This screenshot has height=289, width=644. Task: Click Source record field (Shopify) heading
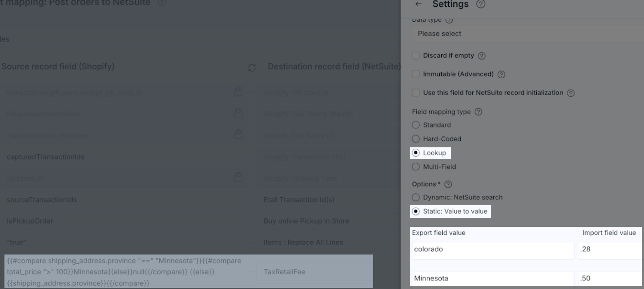pyautogui.click(x=58, y=67)
